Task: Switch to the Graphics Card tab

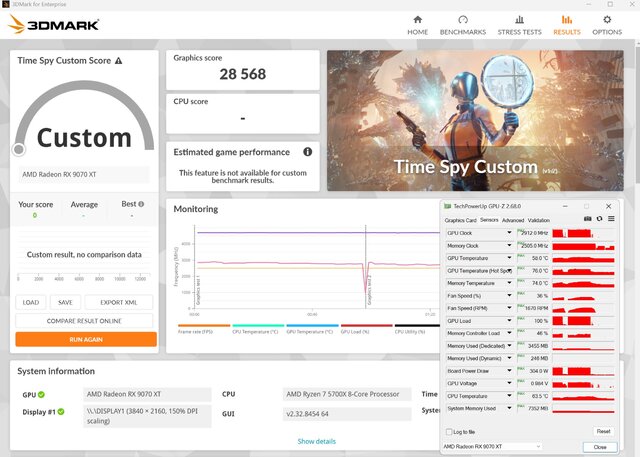Action: coord(460,220)
